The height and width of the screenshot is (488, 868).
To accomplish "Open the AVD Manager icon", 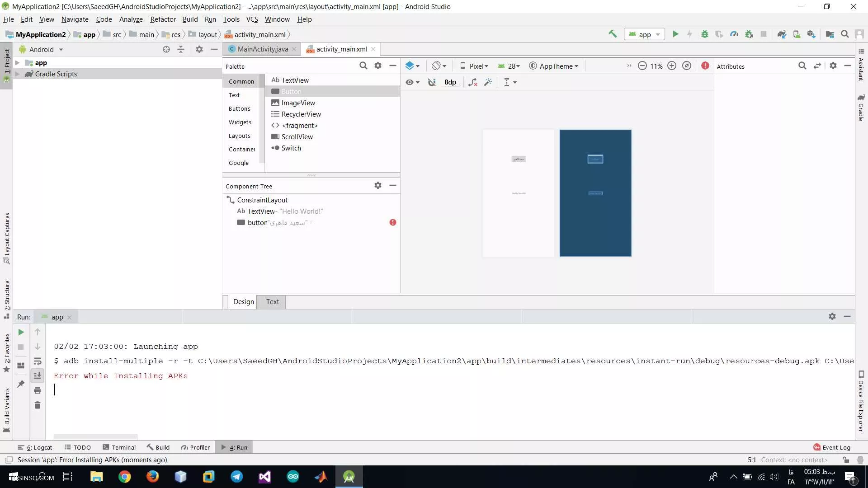I will (797, 34).
